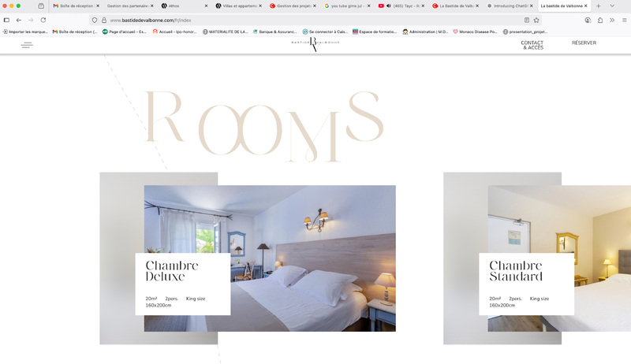
Task: Open the site's hamburger menu
Action: pyautogui.click(x=27, y=45)
